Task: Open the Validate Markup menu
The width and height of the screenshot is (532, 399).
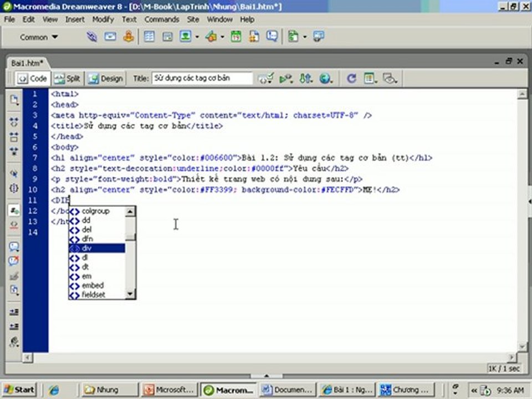Action: (x=286, y=79)
